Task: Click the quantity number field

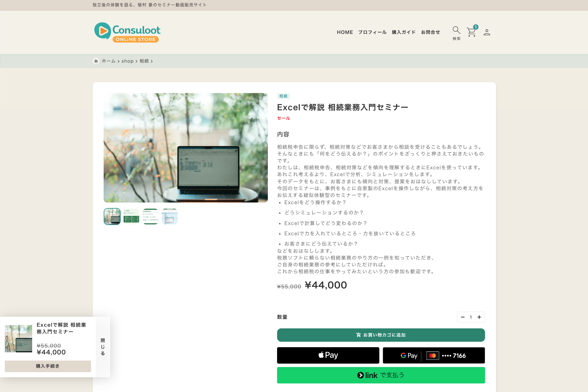Action: 471,317
